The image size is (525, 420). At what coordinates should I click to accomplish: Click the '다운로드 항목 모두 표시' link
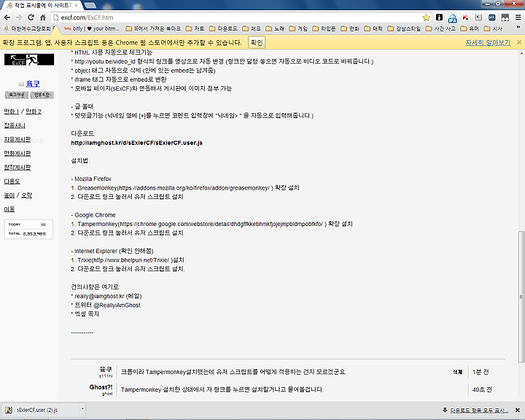[x=479, y=411]
